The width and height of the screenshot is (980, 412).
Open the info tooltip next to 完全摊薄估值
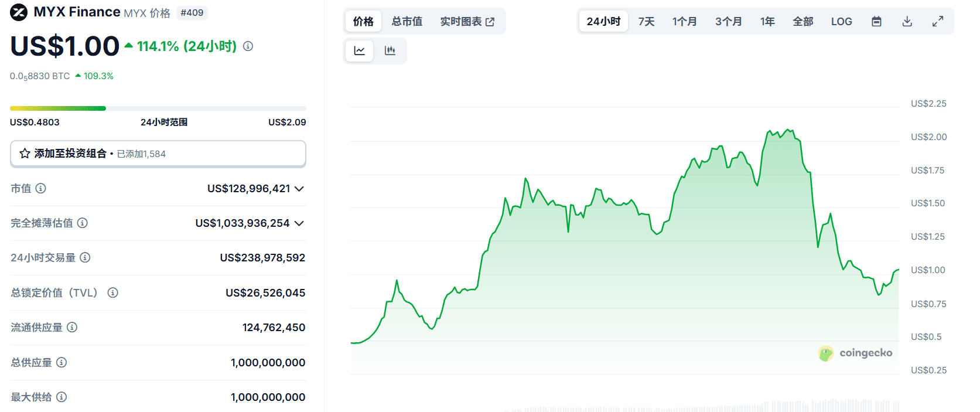(83, 223)
